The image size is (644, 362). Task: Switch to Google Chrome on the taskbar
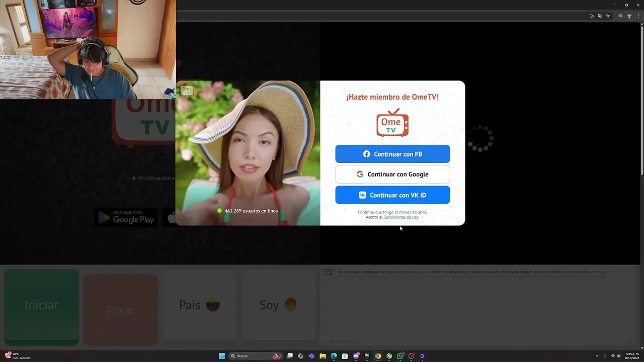pos(378,356)
